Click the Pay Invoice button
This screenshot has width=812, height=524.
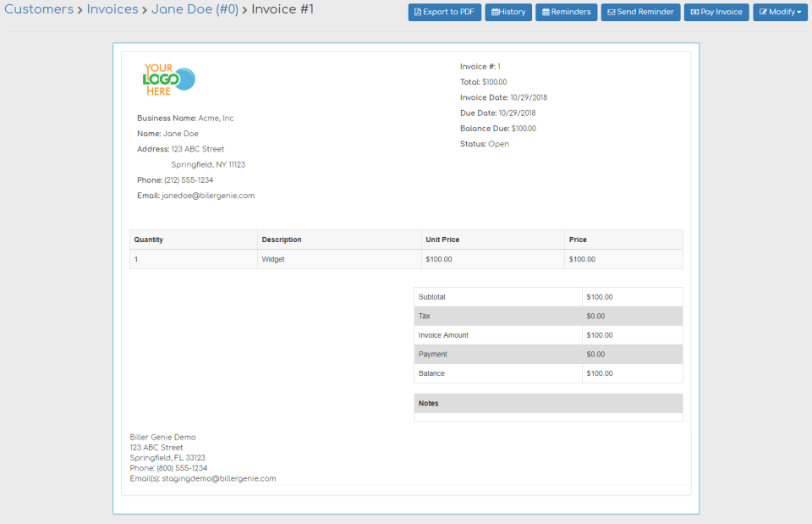pos(716,13)
